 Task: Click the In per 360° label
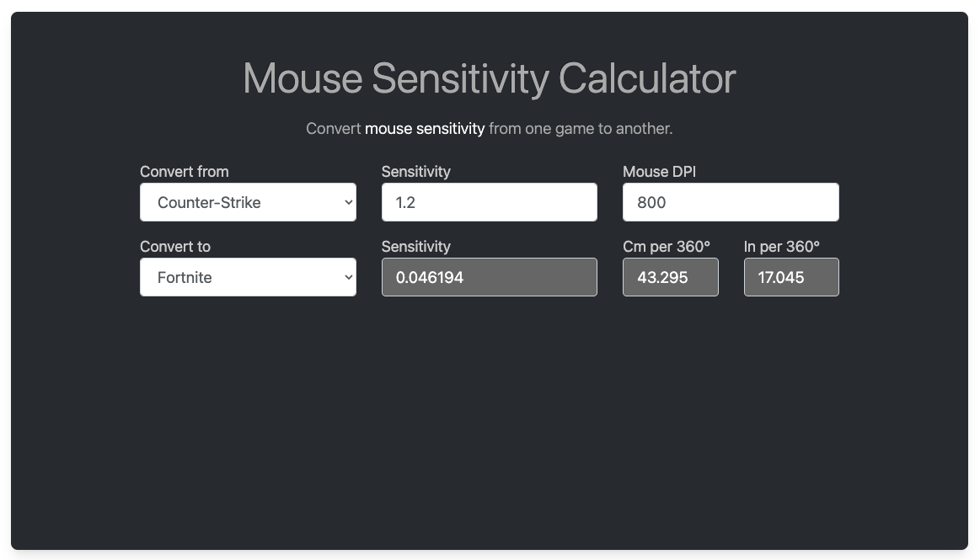pos(781,247)
